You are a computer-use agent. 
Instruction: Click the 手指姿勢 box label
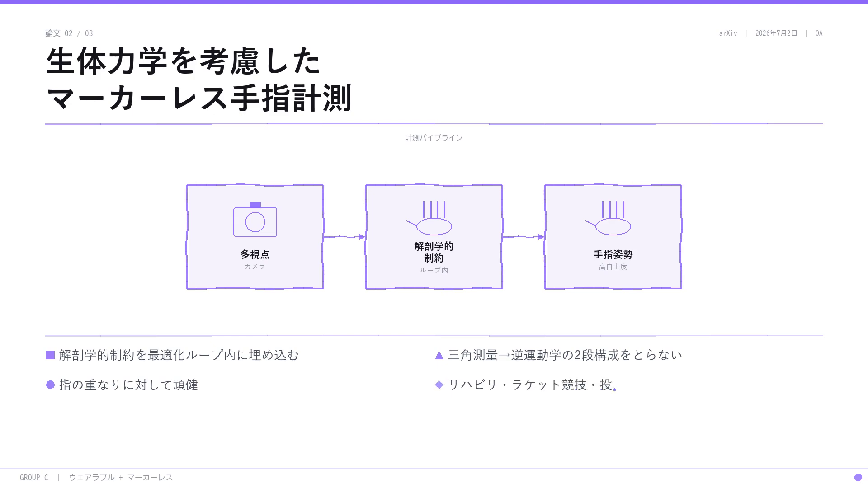pos(613,254)
